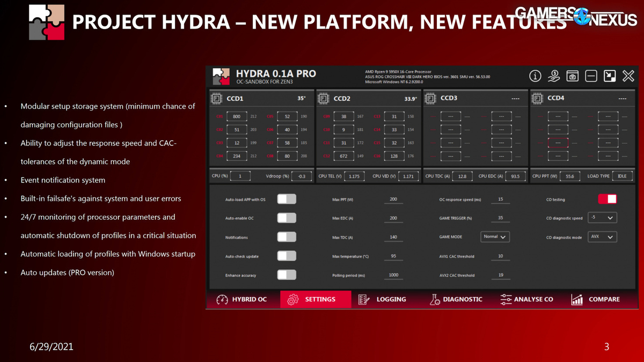Click the Diagnostic flask icon
This screenshot has width=644, height=362.
(435, 299)
